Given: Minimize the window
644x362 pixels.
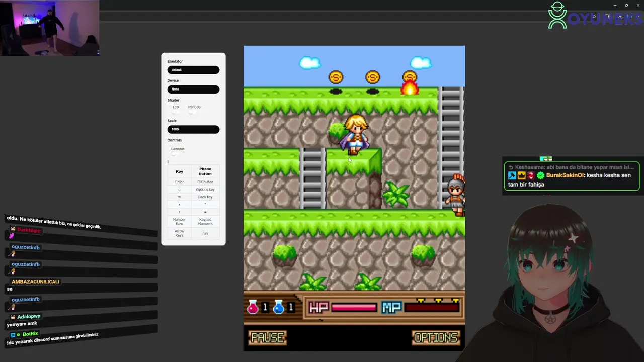Looking at the screenshot, I should coord(615,5).
